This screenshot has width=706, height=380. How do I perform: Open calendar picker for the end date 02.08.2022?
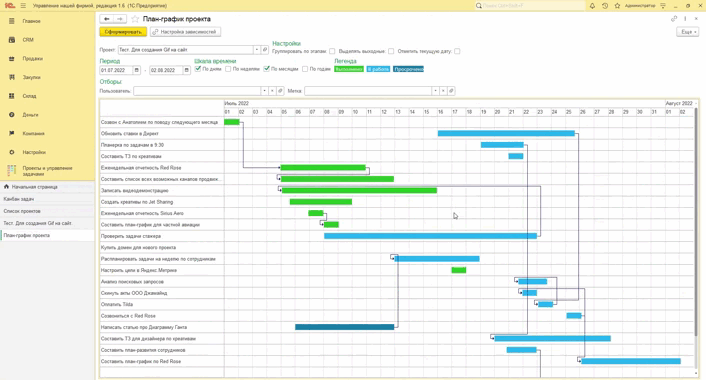tap(186, 70)
